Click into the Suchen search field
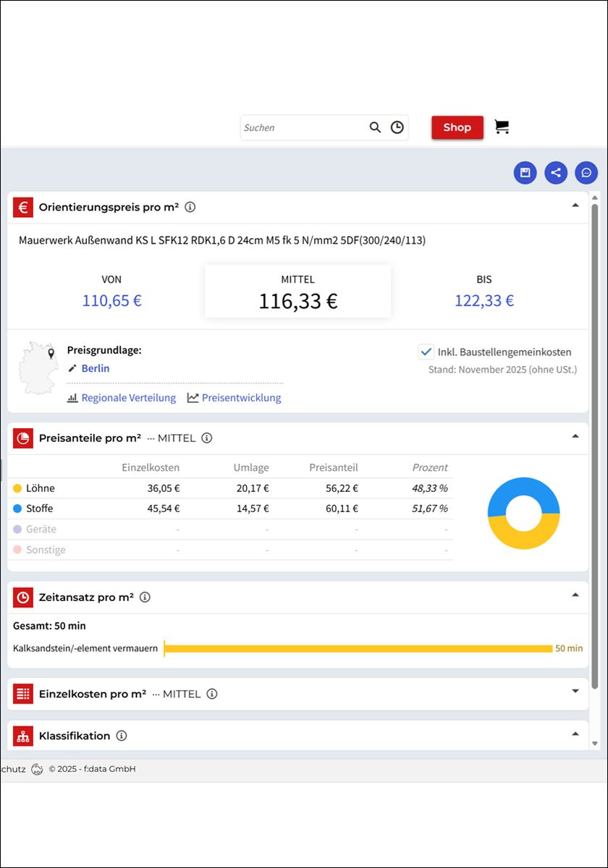The height and width of the screenshot is (868, 608). click(x=303, y=127)
